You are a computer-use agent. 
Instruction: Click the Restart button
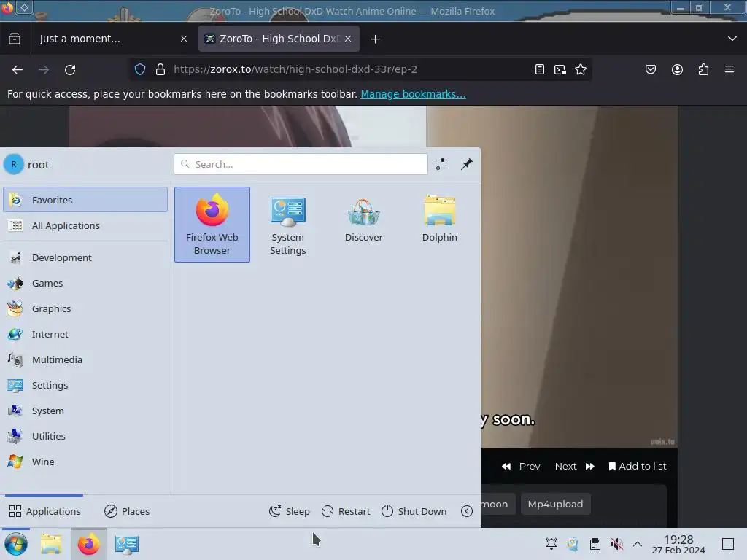click(x=346, y=511)
